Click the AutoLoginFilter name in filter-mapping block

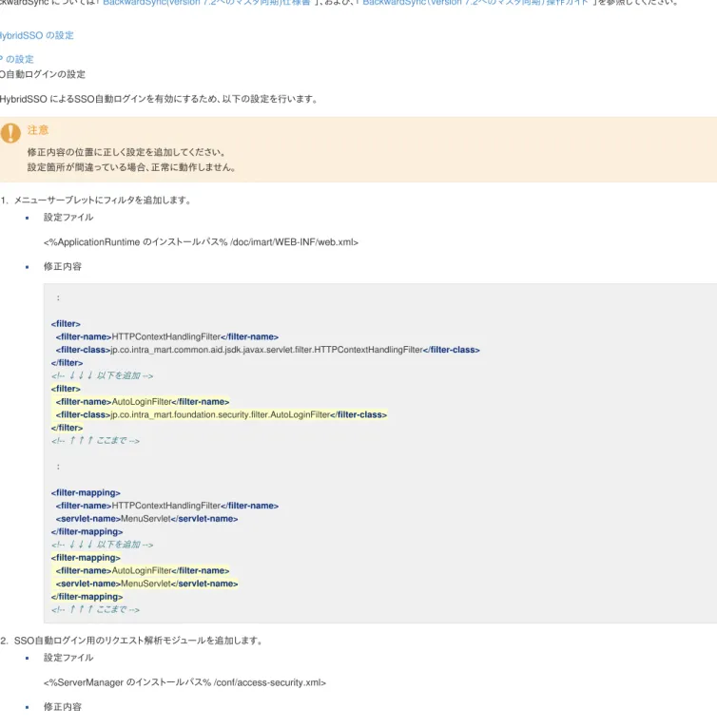pos(143,570)
